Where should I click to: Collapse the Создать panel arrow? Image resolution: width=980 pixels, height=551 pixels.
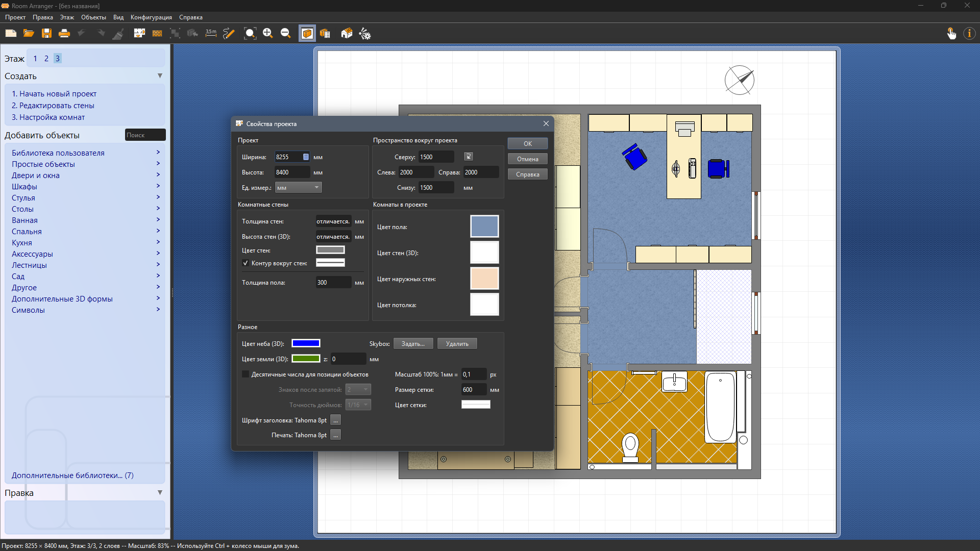[160, 76]
